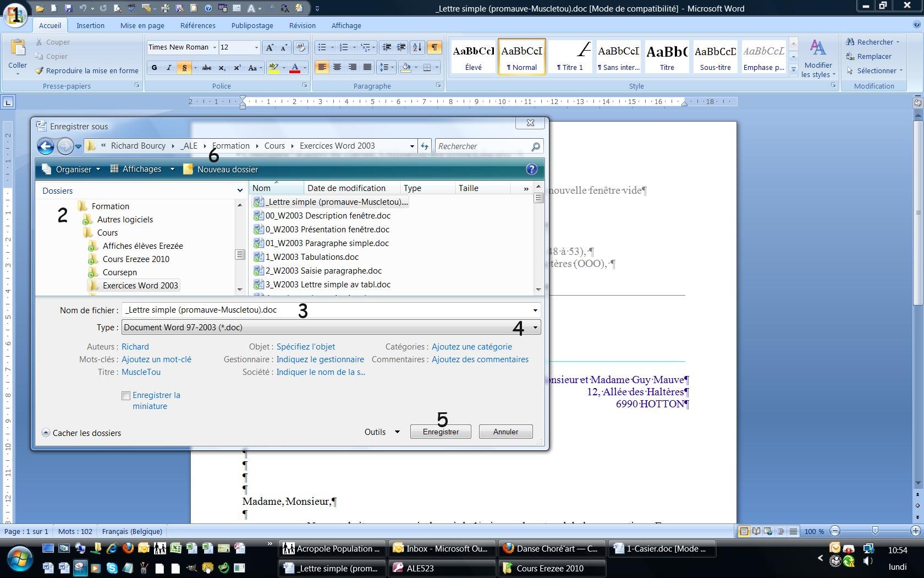Open the Outils dropdown
This screenshot has height=578, width=924.
click(x=382, y=432)
